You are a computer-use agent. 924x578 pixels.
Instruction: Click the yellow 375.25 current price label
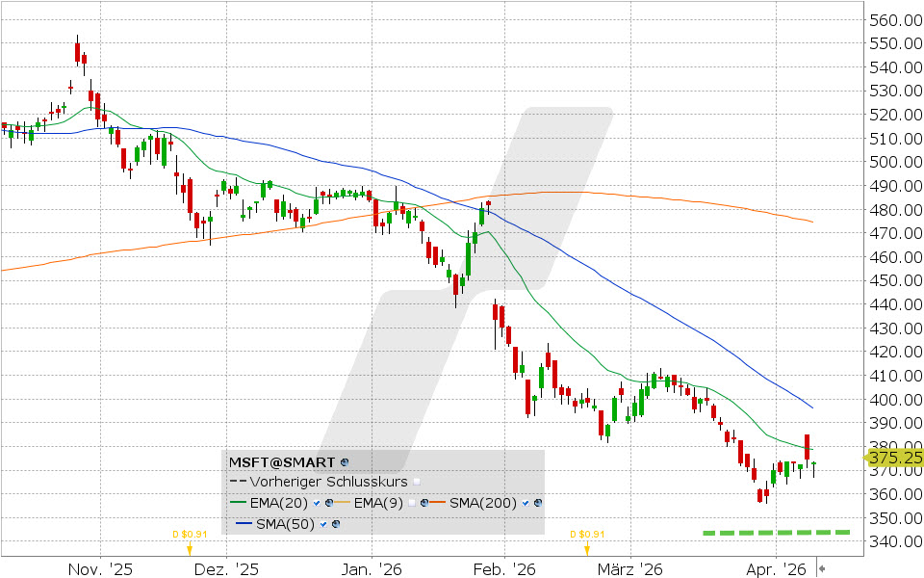[894, 458]
